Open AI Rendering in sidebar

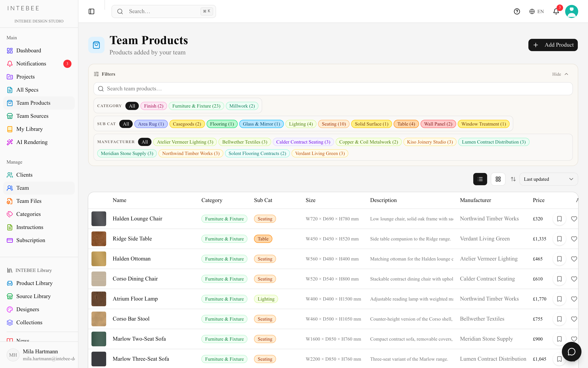(39, 142)
